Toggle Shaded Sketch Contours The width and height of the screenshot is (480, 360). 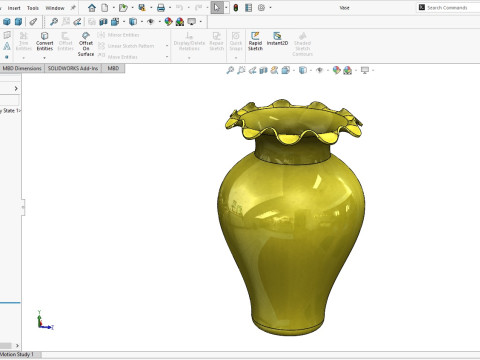[x=303, y=44]
